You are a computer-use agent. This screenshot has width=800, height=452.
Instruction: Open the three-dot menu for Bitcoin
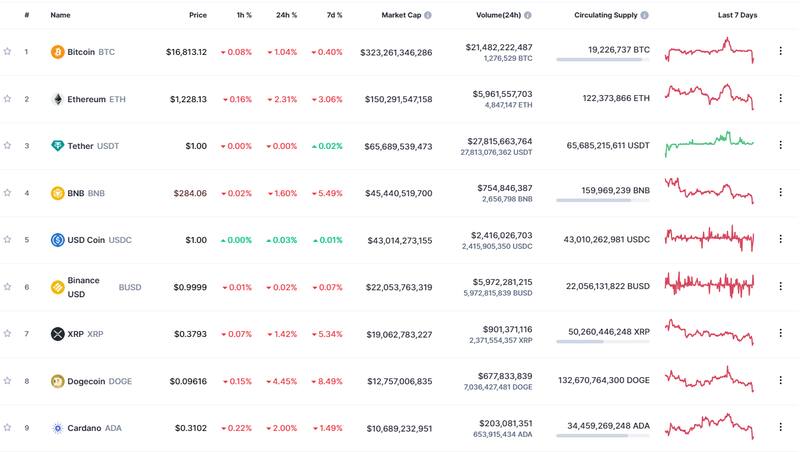click(x=780, y=52)
